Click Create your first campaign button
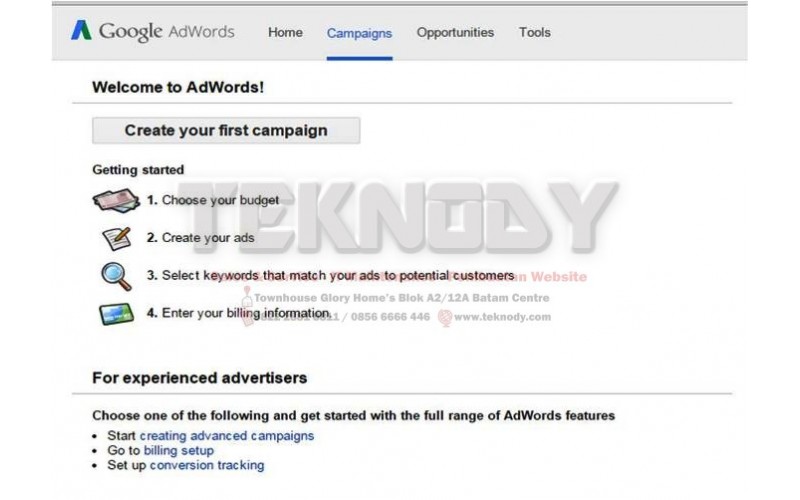The height and width of the screenshot is (500, 800). (226, 131)
